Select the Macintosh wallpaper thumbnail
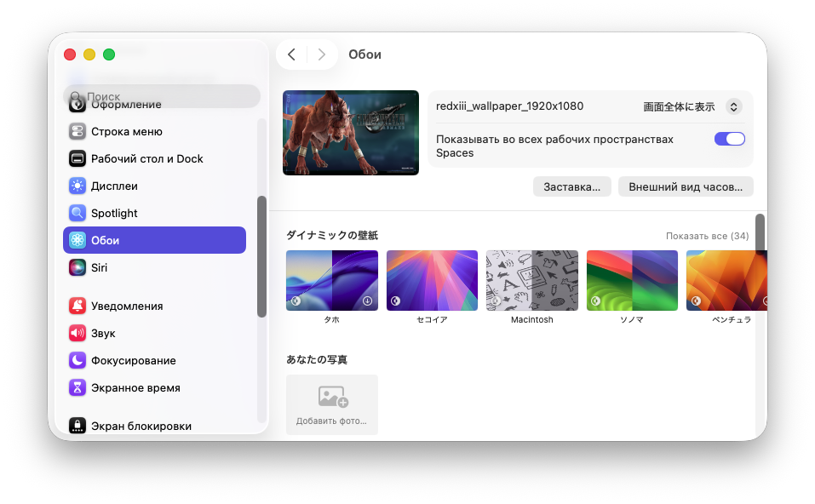This screenshot has height=504, width=815. [532, 281]
